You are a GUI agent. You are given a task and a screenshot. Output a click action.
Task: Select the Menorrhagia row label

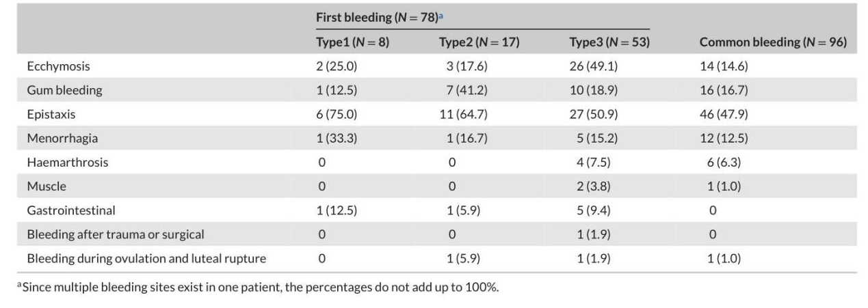(x=62, y=139)
